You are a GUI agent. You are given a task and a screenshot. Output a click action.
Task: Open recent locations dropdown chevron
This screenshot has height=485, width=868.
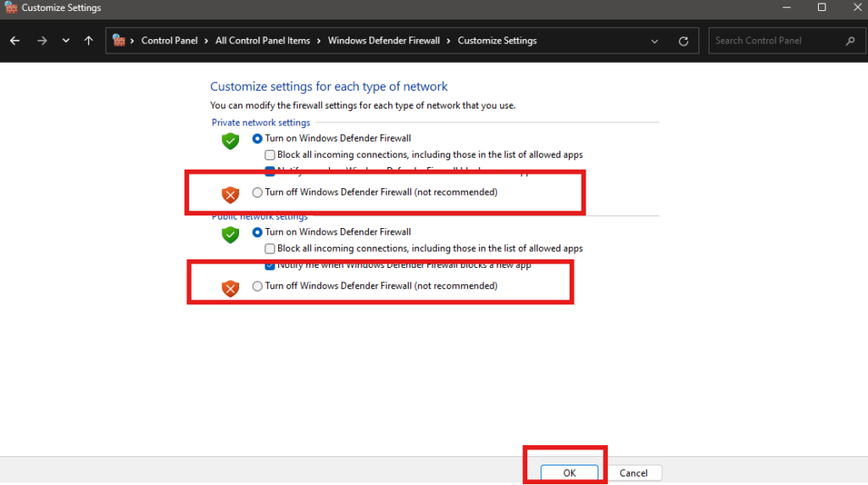66,41
